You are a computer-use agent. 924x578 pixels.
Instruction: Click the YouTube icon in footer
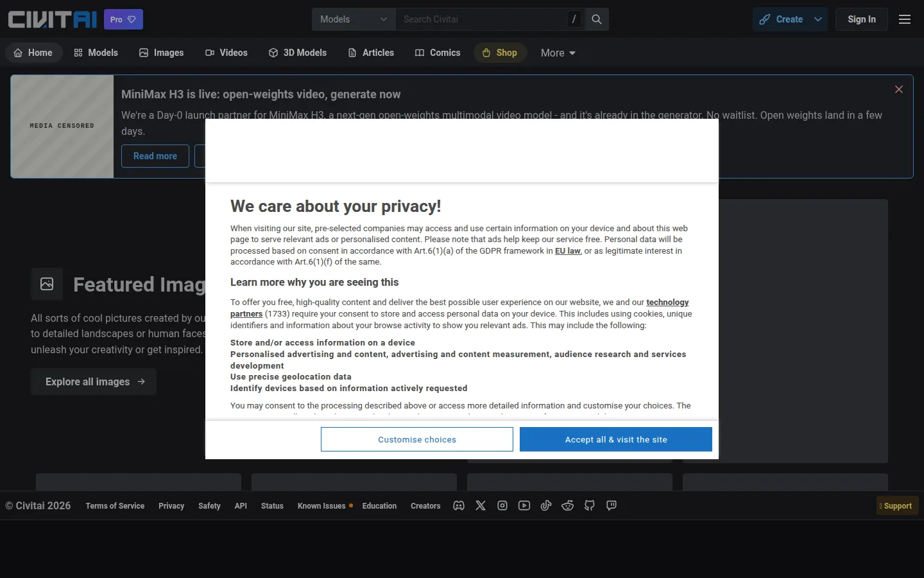(x=524, y=506)
